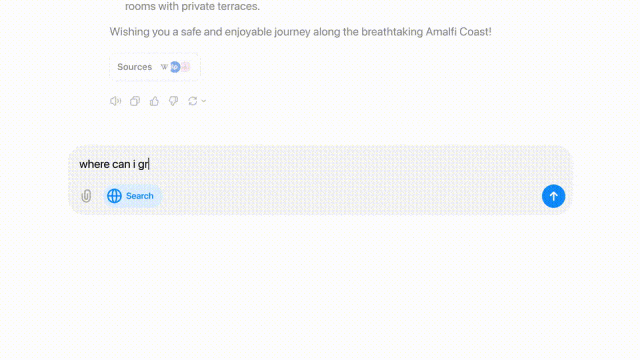
Task: Open the blue circular source favicon
Action: (175, 67)
